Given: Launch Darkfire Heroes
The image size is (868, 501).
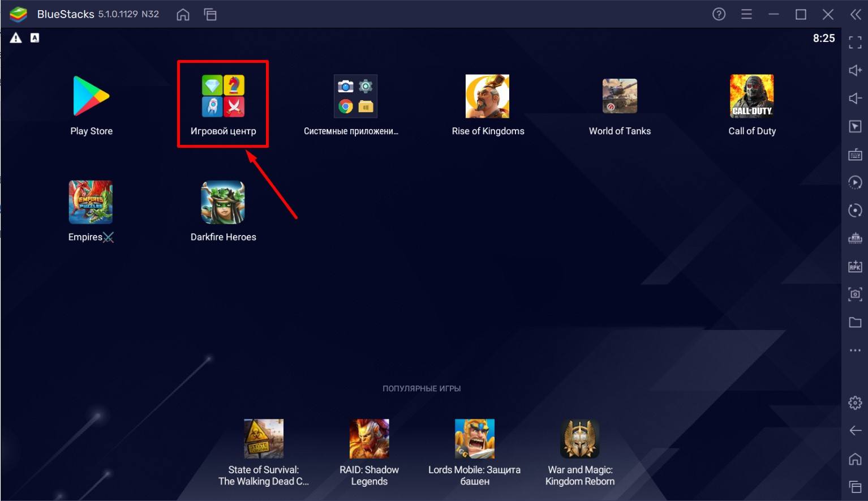Looking at the screenshot, I should 223,203.
